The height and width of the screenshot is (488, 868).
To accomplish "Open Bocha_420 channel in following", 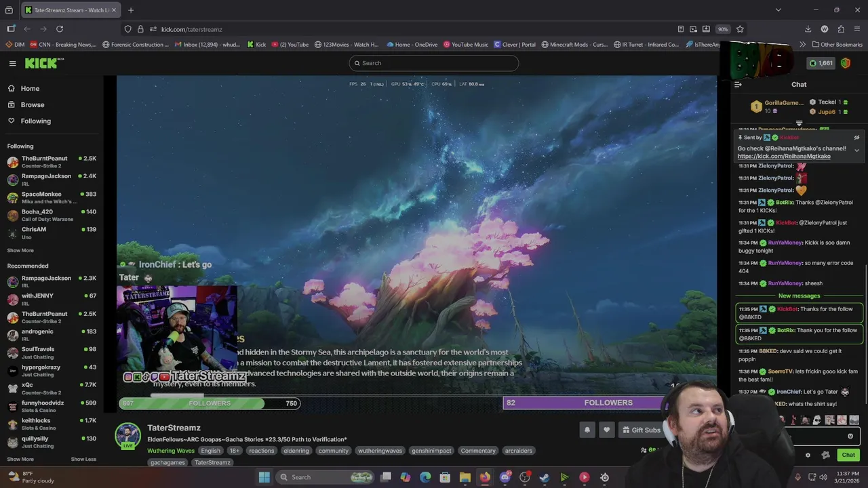I will 52,215.
